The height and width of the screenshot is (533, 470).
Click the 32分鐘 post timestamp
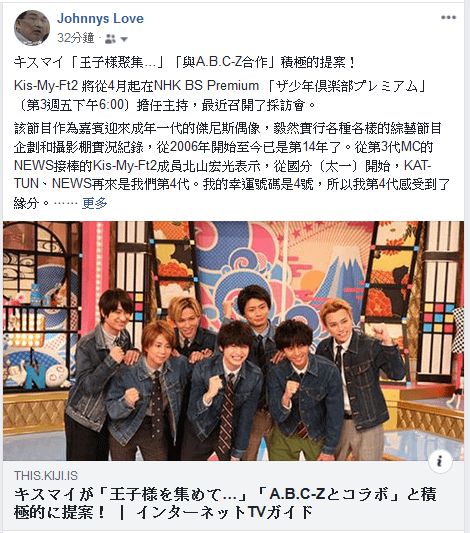point(75,38)
